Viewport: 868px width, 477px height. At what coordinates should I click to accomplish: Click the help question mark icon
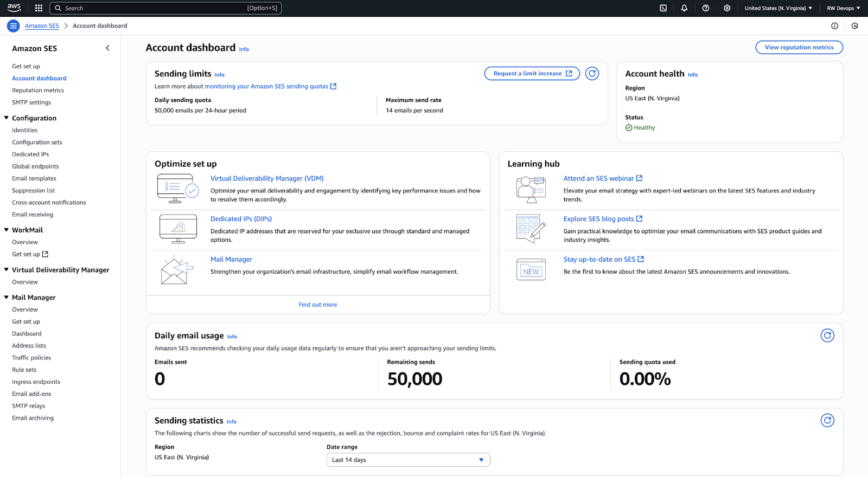pyautogui.click(x=705, y=8)
